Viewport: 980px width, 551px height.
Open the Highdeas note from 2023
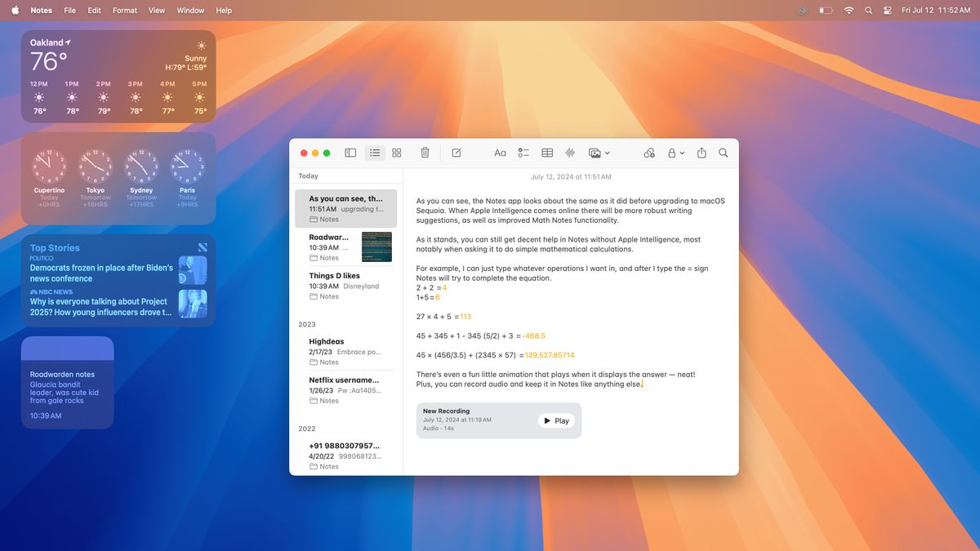tap(346, 352)
